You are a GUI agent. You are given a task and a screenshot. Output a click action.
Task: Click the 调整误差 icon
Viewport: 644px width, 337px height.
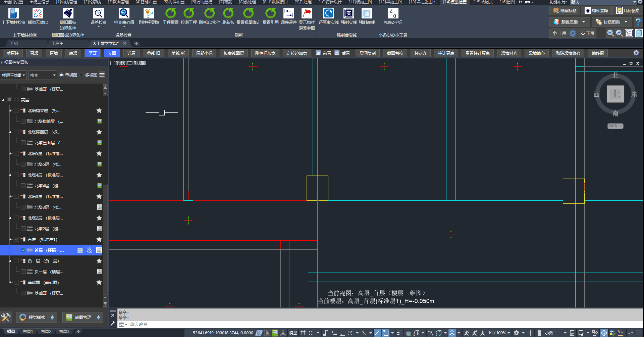tap(289, 13)
